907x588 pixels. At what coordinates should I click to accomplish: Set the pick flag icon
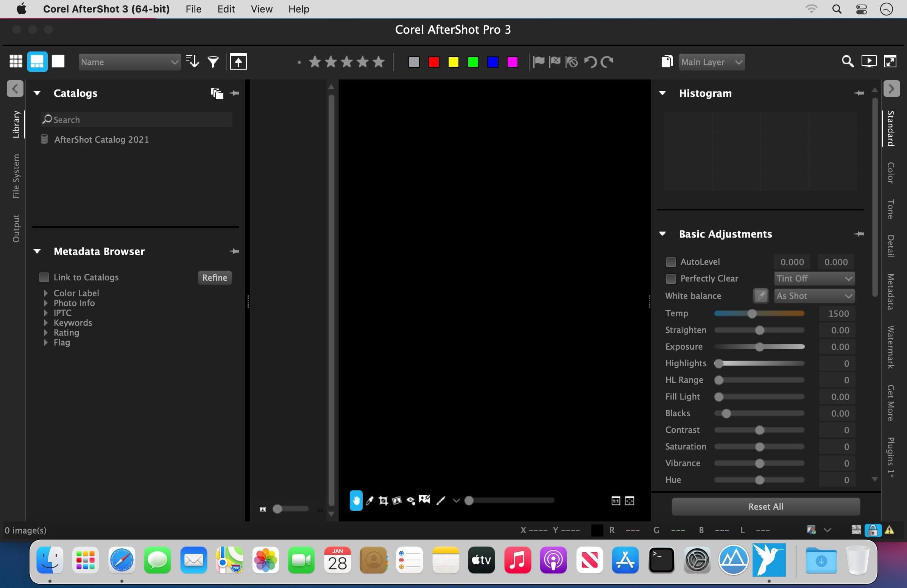538,62
